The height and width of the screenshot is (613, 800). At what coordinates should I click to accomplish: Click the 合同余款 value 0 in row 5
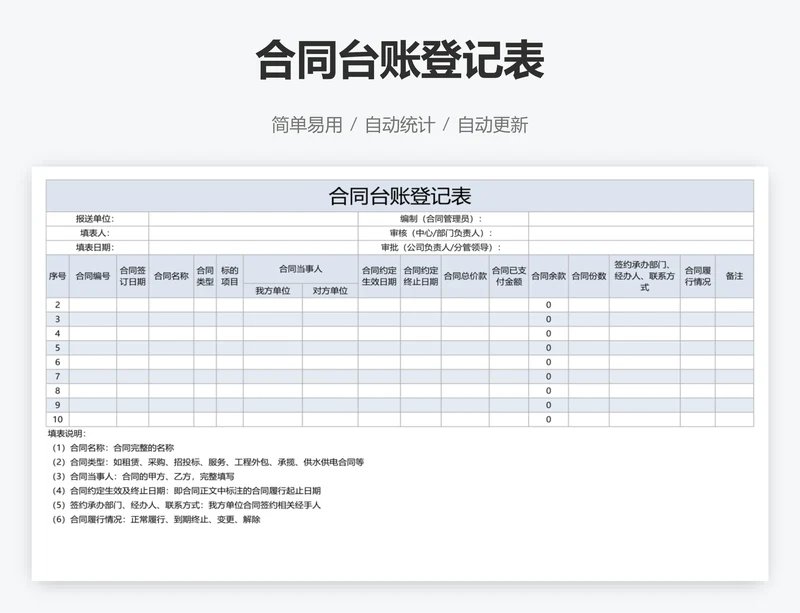coord(548,348)
